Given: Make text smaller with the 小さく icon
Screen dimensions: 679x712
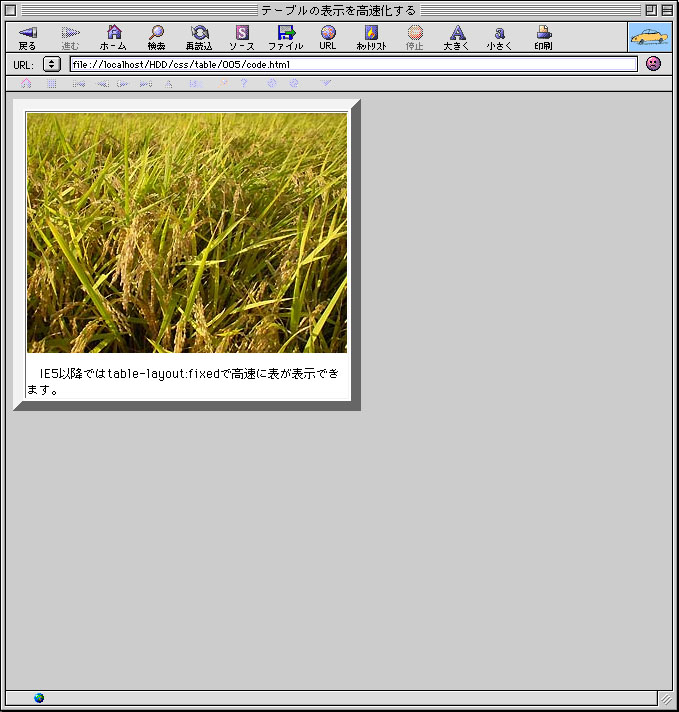Looking at the screenshot, I should pyautogui.click(x=499, y=34).
